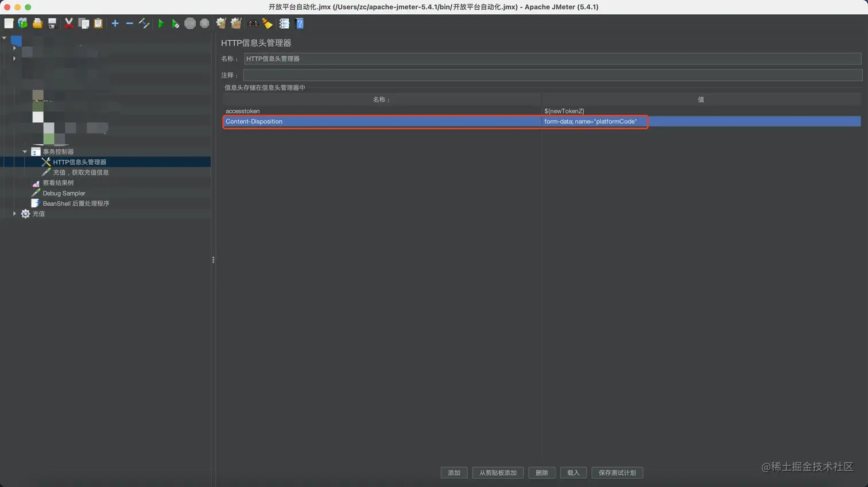Click the 从剪贴板添加 button
Image resolution: width=868 pixels, height=487 pixels.
pyautogui.click(x=498, y=473)
